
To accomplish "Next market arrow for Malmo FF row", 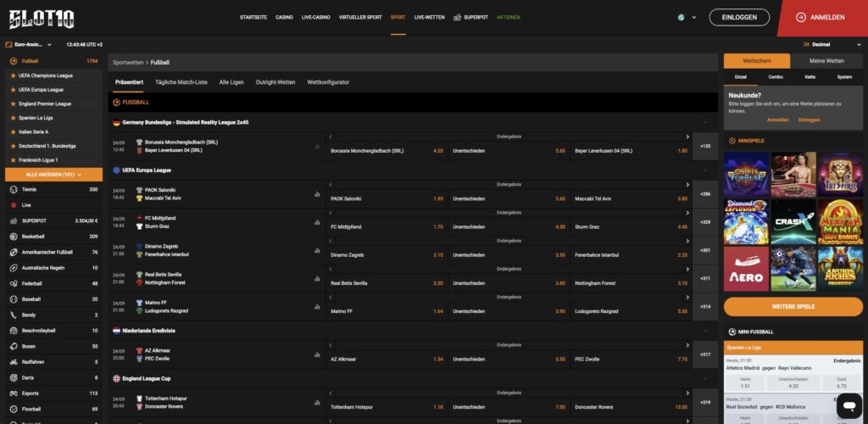I will click(687, 298).
